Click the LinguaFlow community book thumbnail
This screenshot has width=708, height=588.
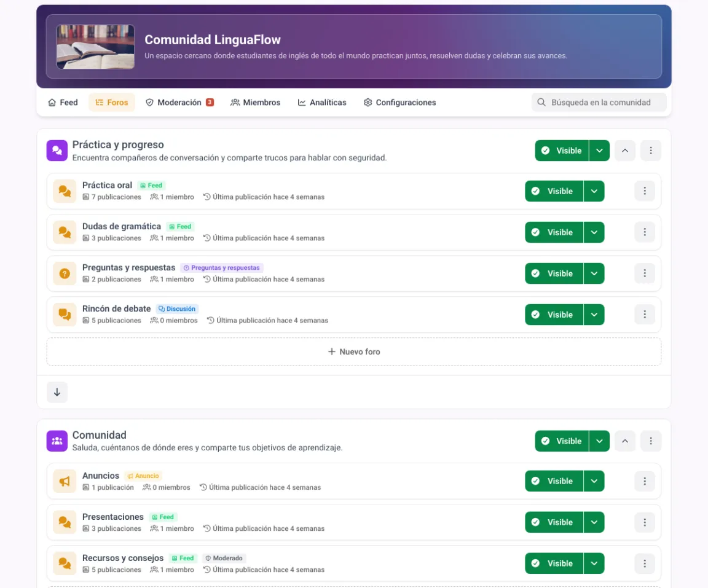click(x=95, y=47)
